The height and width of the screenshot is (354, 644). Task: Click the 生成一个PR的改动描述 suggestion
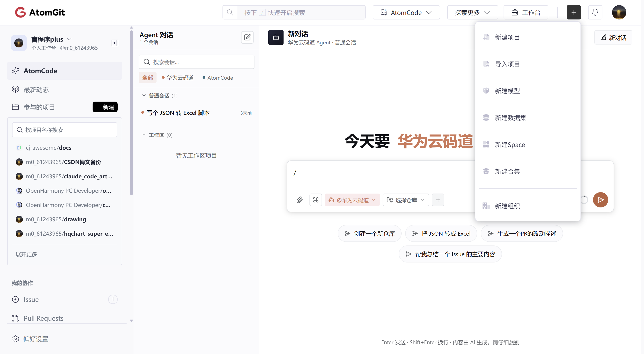(521, 233)
